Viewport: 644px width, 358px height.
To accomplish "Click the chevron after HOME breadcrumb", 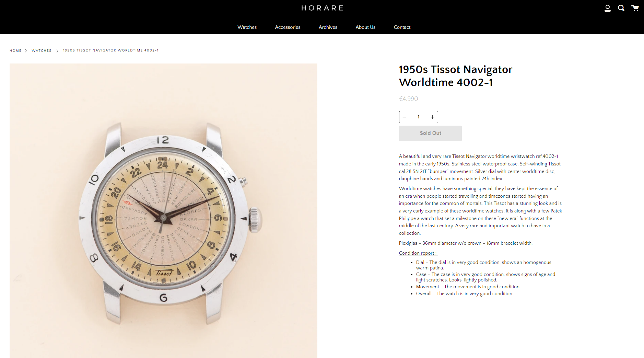I will tap(26, 51).
